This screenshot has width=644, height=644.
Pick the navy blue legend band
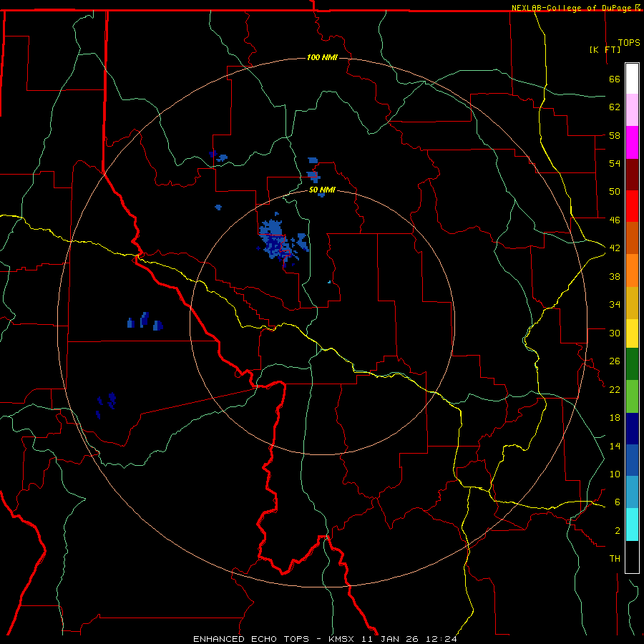click(632, 429)
